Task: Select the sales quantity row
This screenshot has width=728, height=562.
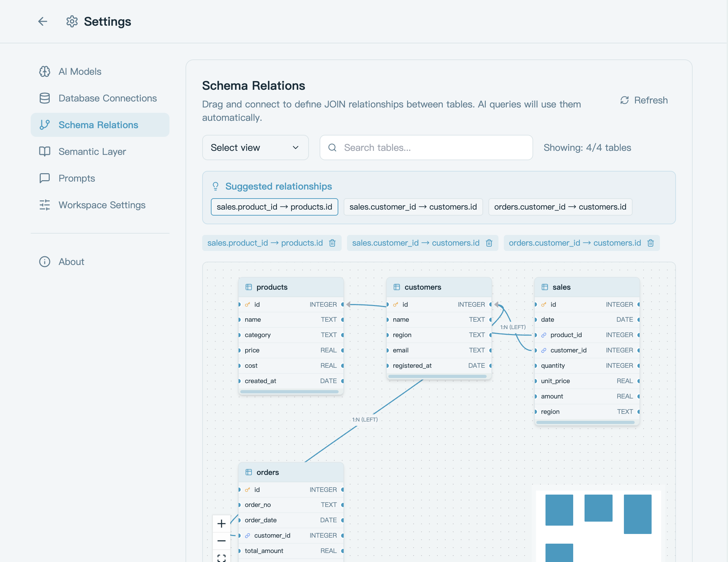Action: point(587,366)
